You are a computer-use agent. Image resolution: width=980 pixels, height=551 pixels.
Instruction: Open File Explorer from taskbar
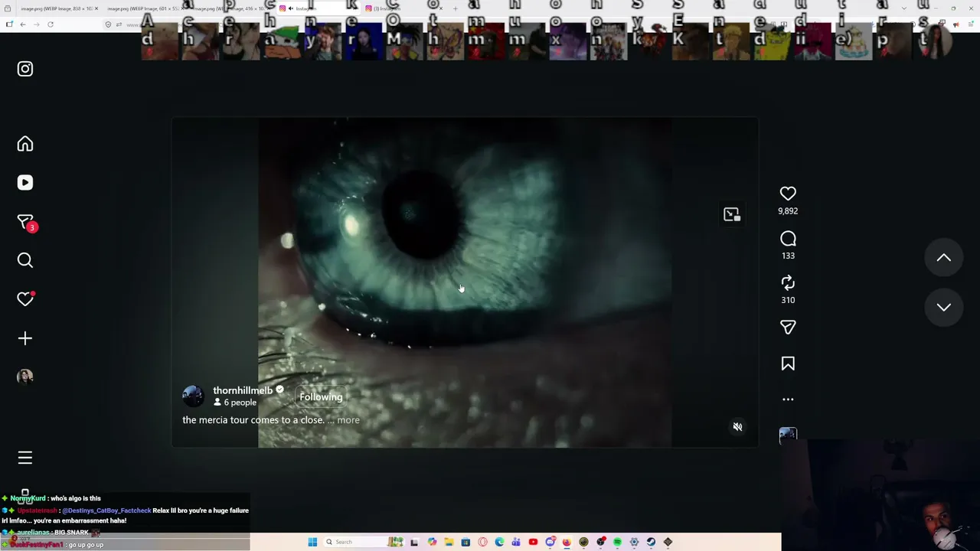pyautogui.click(x=449, y=542)
